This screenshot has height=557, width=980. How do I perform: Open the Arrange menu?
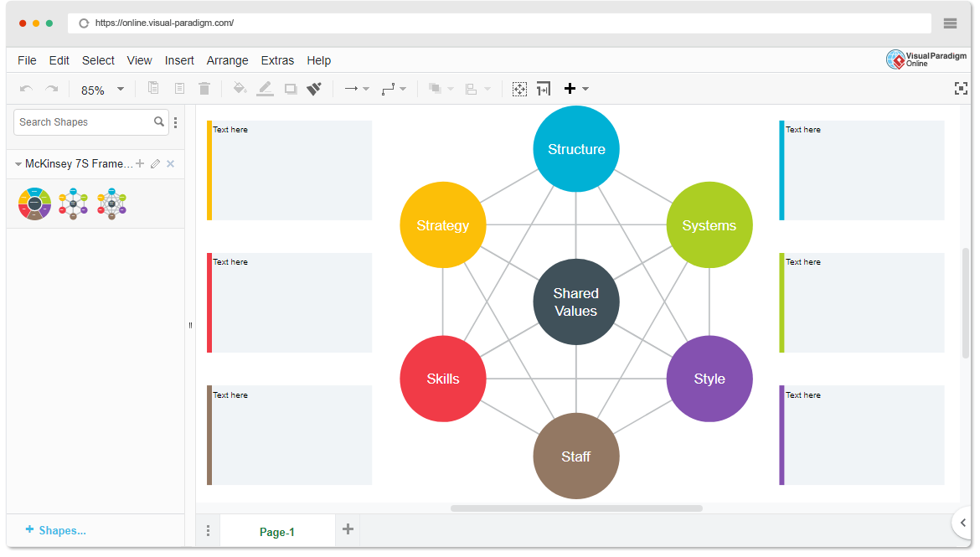[x=228, y=60]
